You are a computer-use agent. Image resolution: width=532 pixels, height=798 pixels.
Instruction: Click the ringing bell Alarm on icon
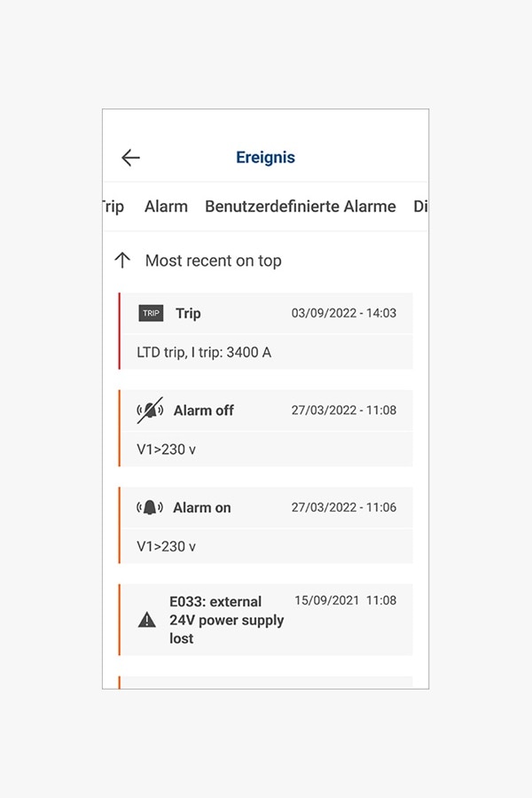150,508
